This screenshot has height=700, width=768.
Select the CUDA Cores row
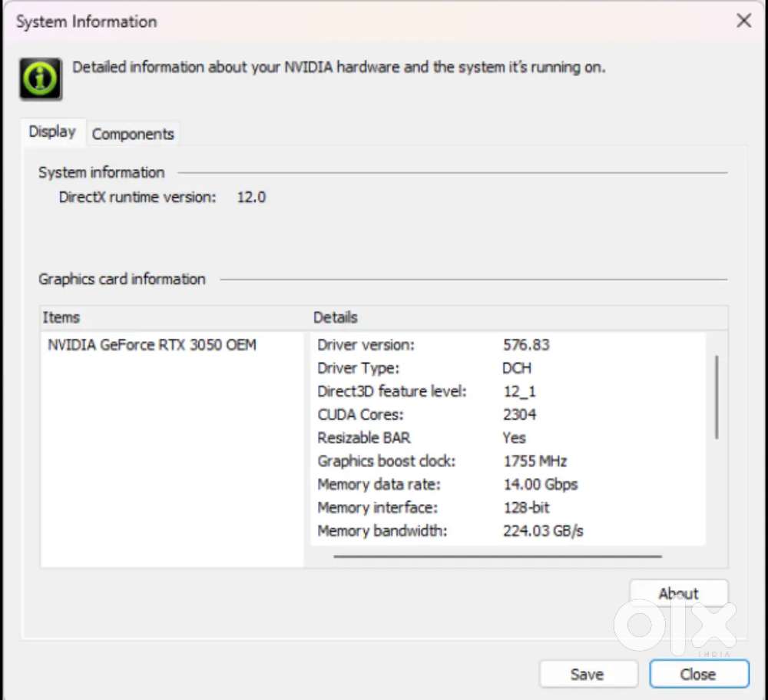tap(360, 414)
